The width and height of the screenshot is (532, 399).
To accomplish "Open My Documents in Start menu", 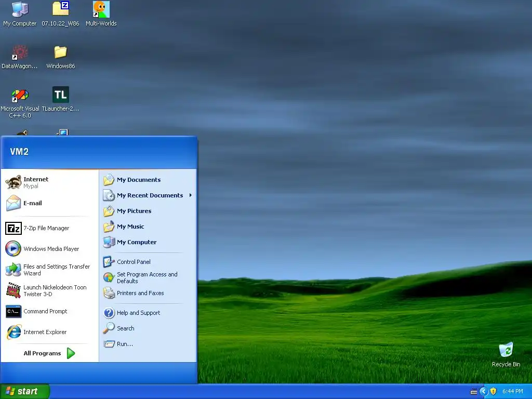I will tap(148, 180).
